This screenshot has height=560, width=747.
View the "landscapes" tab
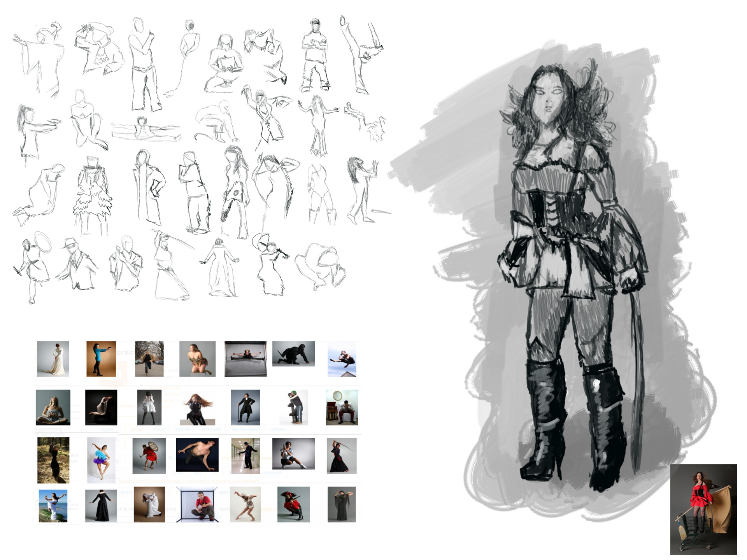tap(246, 429)
